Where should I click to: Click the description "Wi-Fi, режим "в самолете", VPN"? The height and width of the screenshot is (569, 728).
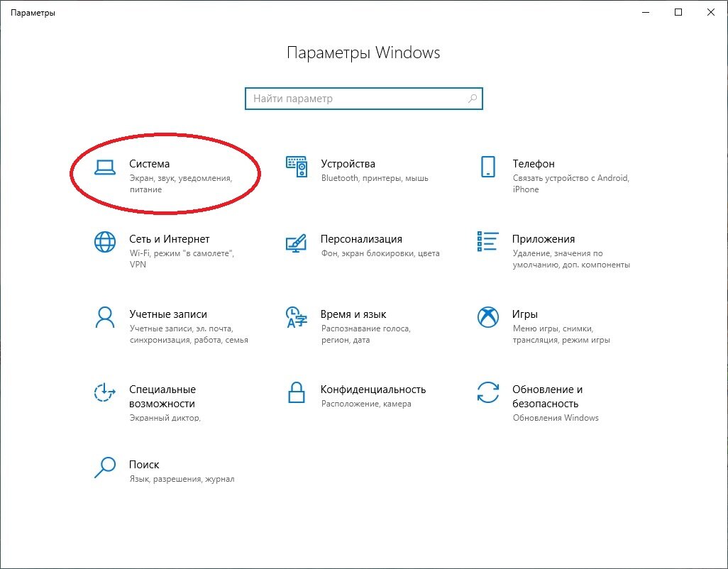182,259
